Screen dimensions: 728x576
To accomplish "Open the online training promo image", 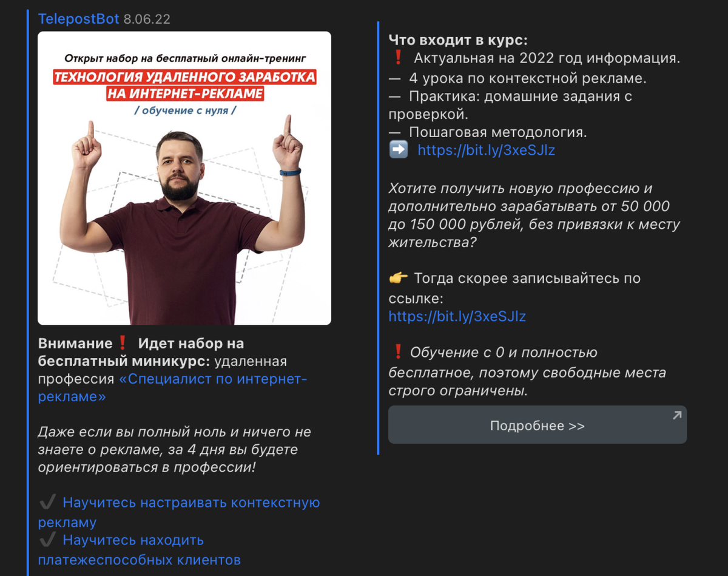I will tap(184, 178).
